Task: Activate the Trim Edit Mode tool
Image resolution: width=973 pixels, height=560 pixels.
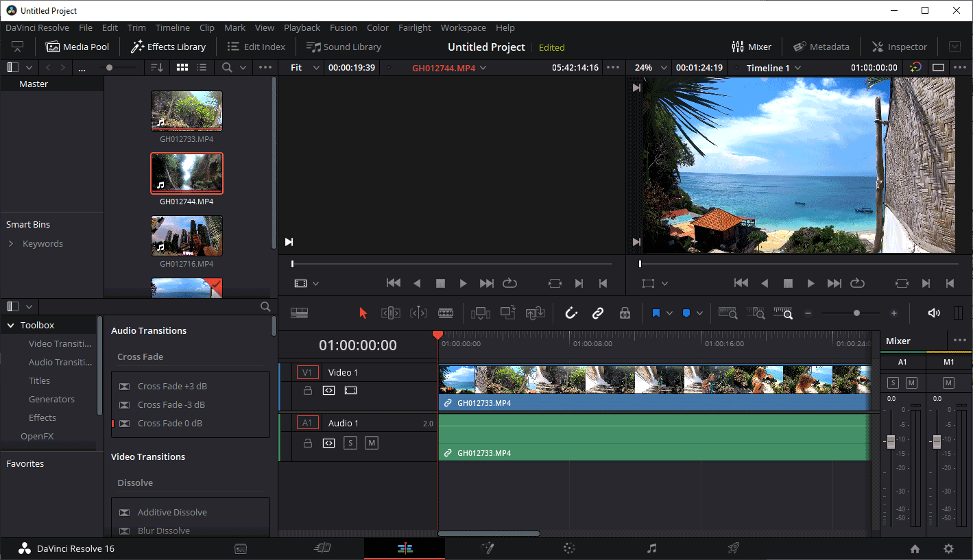Action: [x=391, y=313]
